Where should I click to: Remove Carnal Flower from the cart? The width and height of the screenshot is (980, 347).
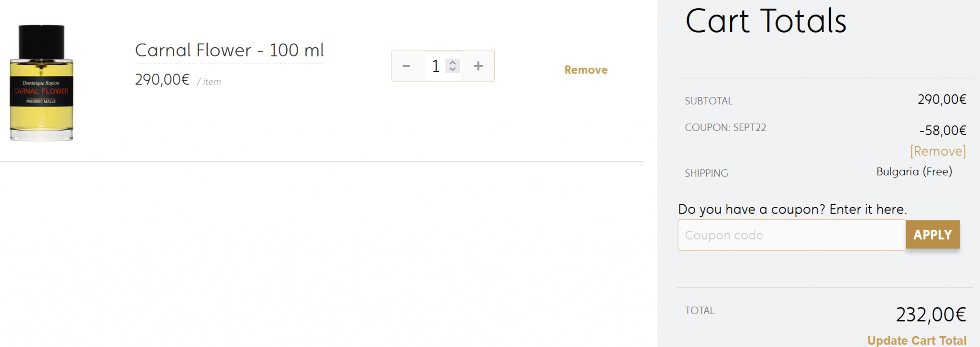(x=586, y=70)
